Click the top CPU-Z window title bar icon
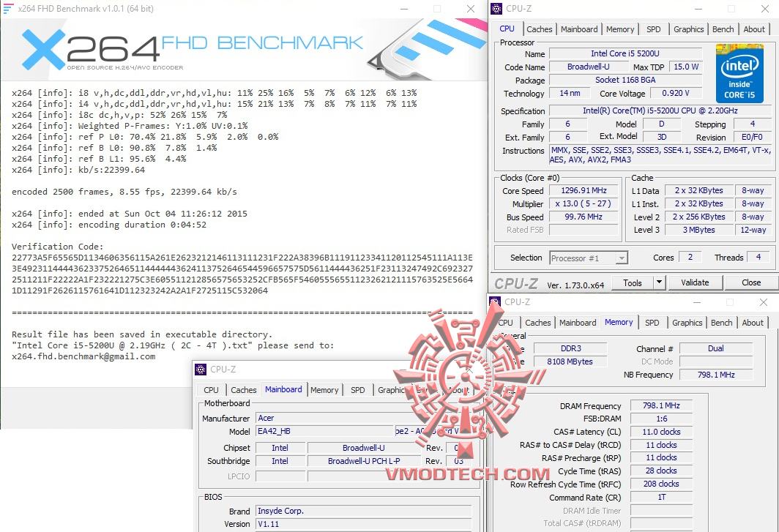 (496, 9)
